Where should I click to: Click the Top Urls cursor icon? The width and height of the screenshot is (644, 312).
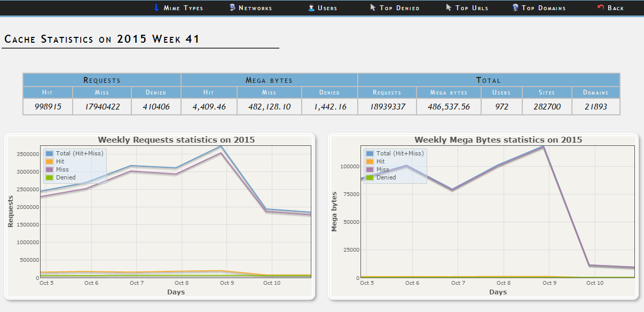point(449,7)
